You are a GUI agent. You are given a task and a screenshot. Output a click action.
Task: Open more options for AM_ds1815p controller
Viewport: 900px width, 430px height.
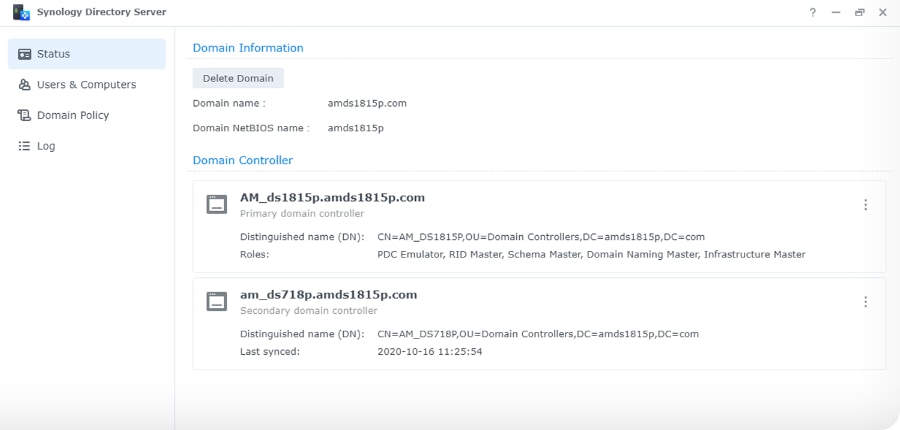pyautogui.click(x=865, y=205)
